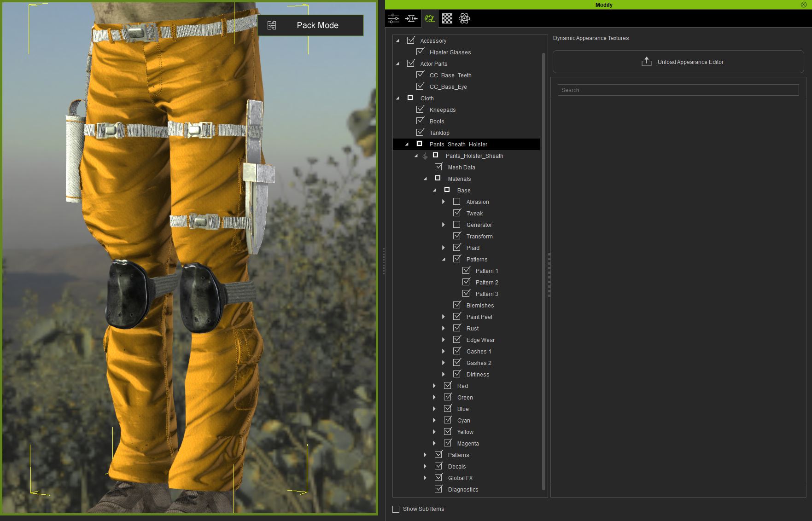The image size is (812, 521).
Task: Select the Pants_Sheath_Holster row
Action: pos(466,144)
